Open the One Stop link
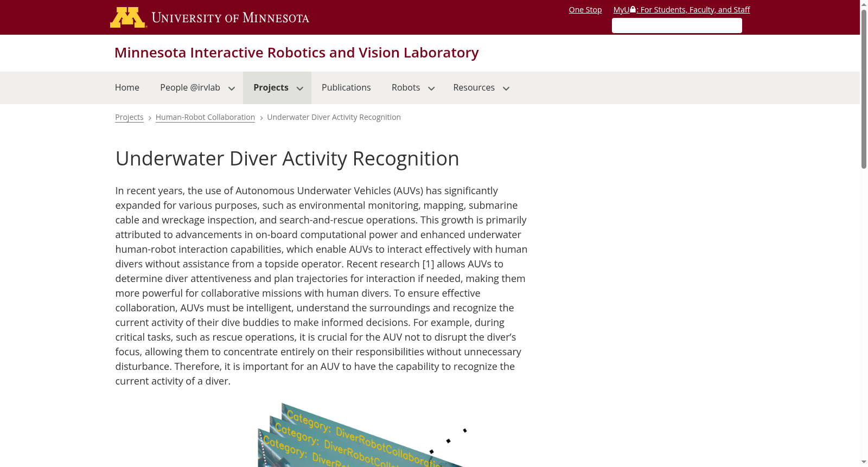 point(585,10)
